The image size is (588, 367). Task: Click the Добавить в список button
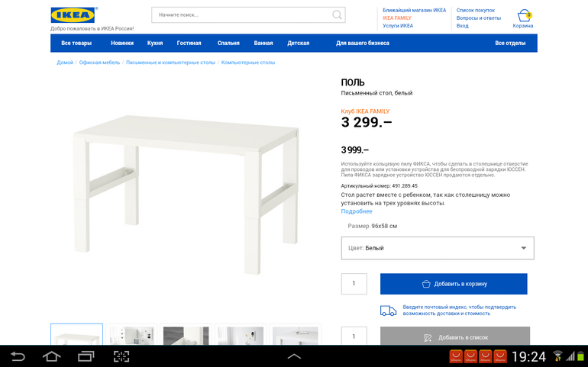point(455,336)
